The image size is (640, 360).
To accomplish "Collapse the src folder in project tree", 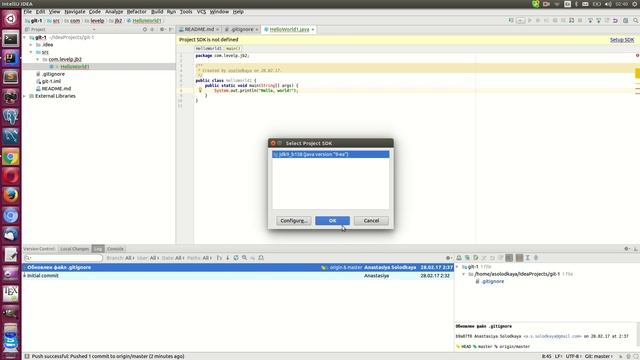I will 31,52.
